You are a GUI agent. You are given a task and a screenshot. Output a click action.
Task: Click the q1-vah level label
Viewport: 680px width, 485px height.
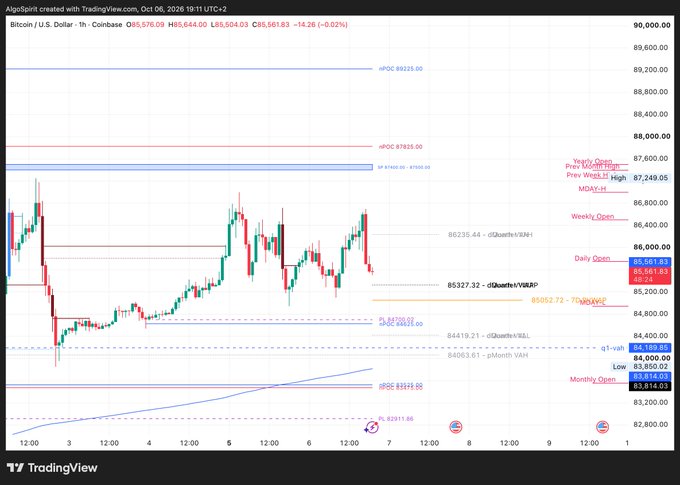coord(612,348)
